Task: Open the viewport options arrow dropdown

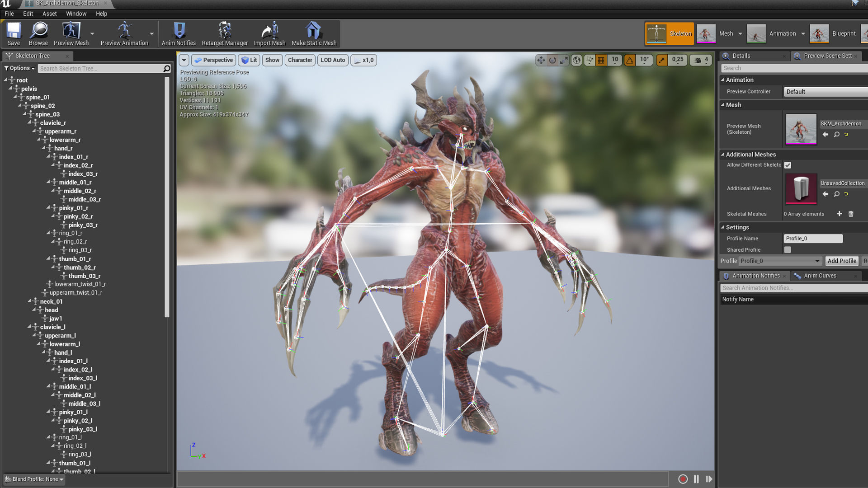Action: click(x=184, y=60)
